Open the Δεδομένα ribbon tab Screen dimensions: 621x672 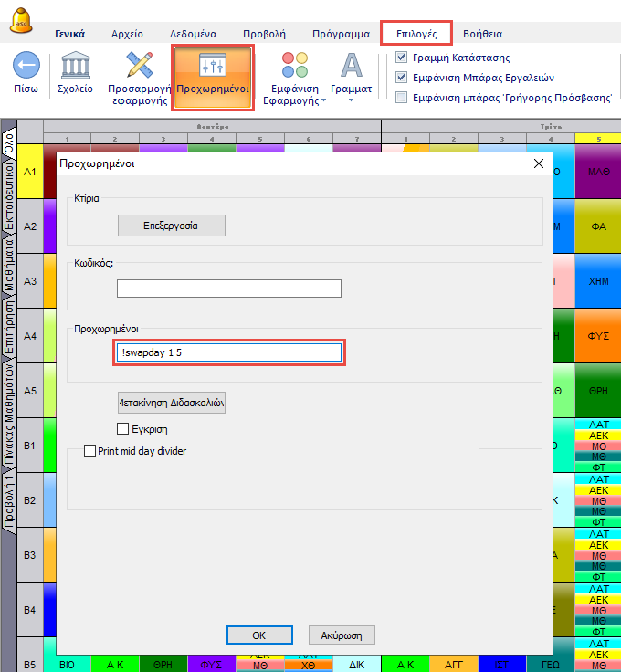pyautogui.click(x=193, y=34)
